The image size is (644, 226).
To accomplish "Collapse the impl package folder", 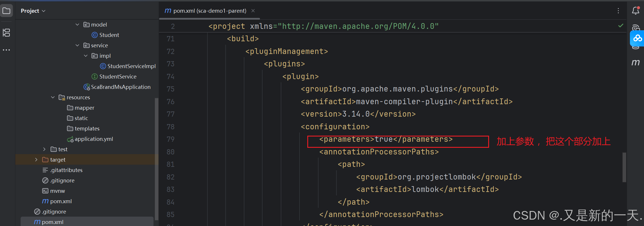I will pos(86,56).
